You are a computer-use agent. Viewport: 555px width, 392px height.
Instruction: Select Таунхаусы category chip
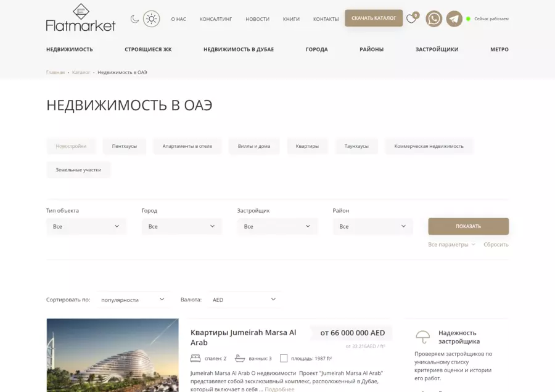point(356,146)
